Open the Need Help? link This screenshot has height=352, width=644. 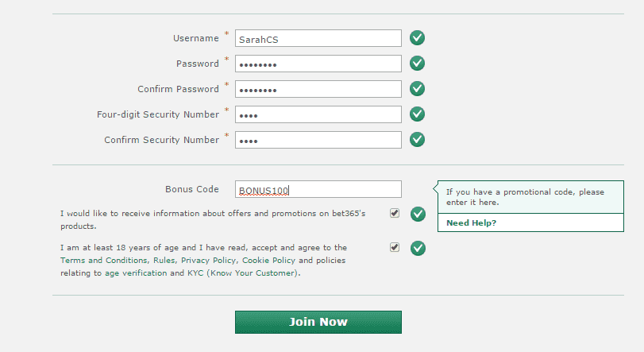coord(471,223)
